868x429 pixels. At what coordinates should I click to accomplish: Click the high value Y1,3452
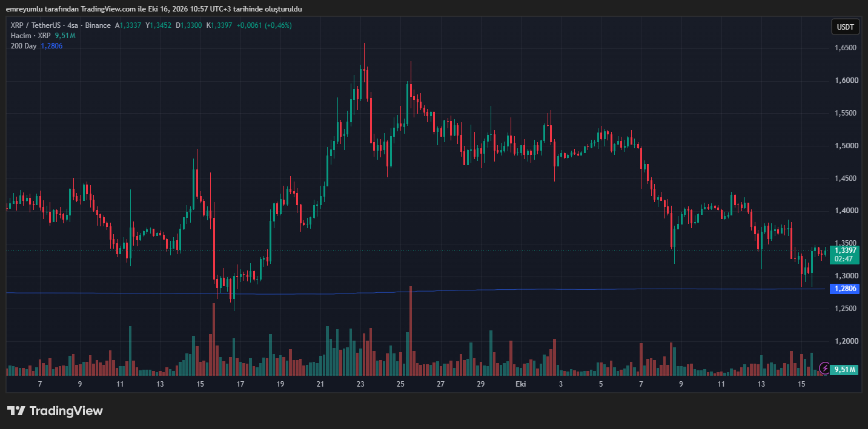[159, 25]
